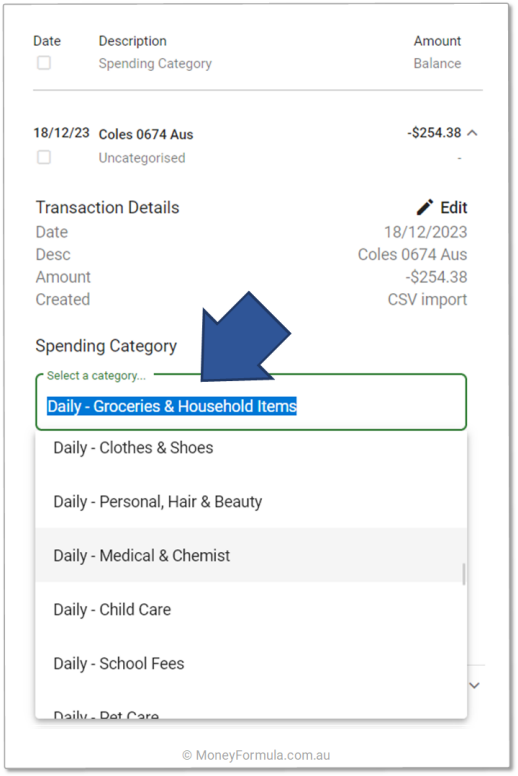Click the Coles 0674 Aus transaction title
Image resolution: width=518 pixels, height=776 pixels.
coord(146,134)
